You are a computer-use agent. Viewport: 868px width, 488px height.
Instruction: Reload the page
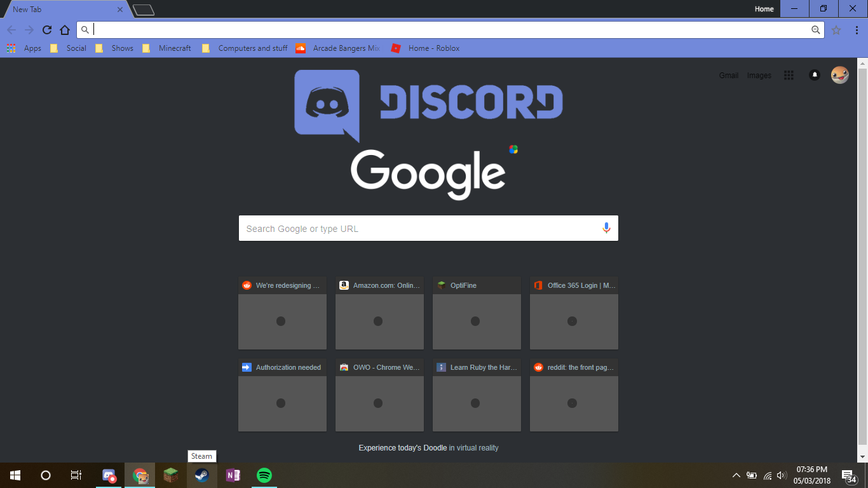click(47, 30)
